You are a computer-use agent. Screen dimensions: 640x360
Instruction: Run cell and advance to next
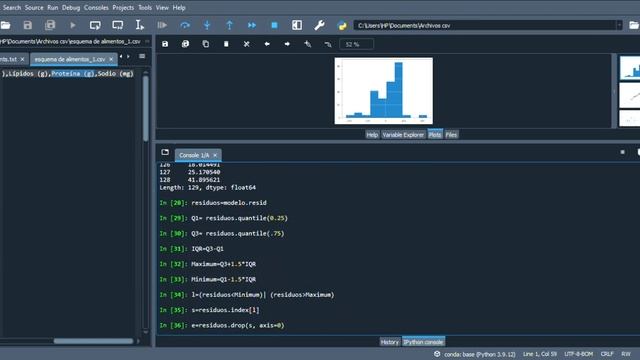click(x=118, y=25)
